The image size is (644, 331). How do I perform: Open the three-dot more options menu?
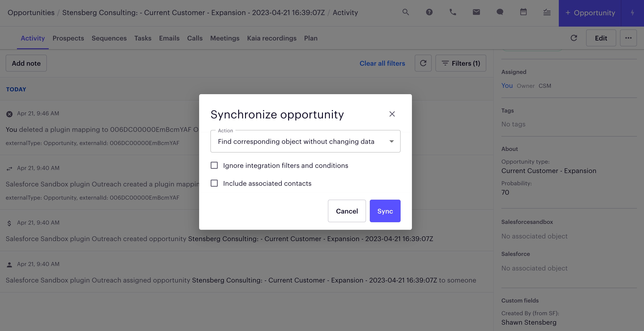(x=628, y=38)
